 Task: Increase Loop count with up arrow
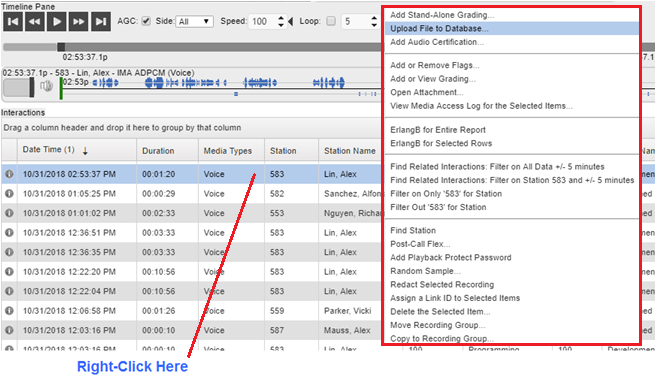(x=374, y=18)
